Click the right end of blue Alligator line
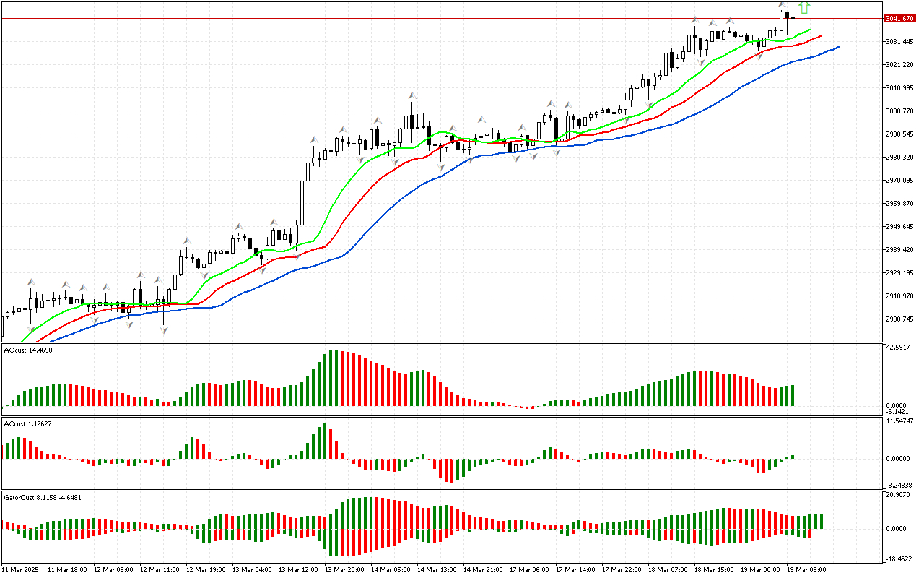The height and width of the screenshot is (578, 924). 838,47
